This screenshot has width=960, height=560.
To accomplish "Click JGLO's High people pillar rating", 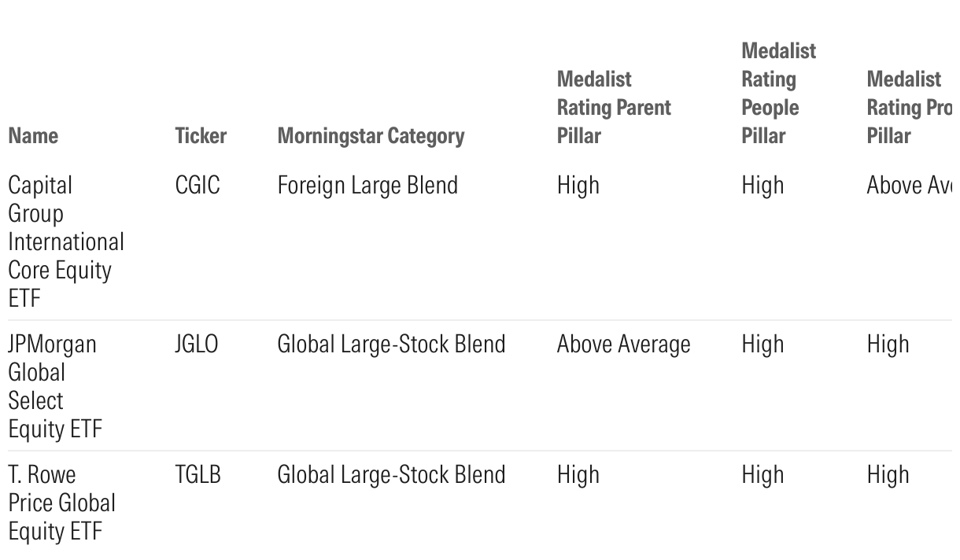I will coord(762,344).
